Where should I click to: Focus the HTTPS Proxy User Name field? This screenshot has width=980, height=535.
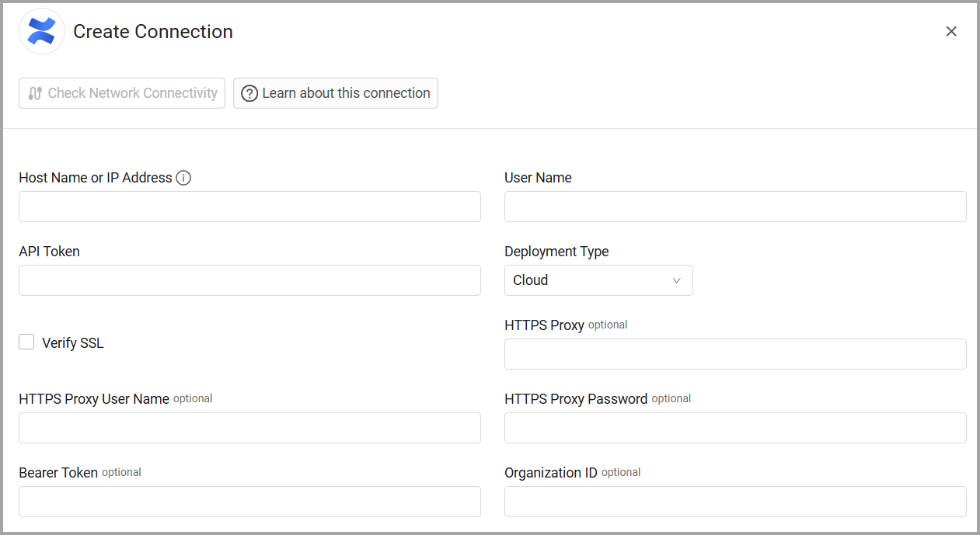click(x=249, y=428)
